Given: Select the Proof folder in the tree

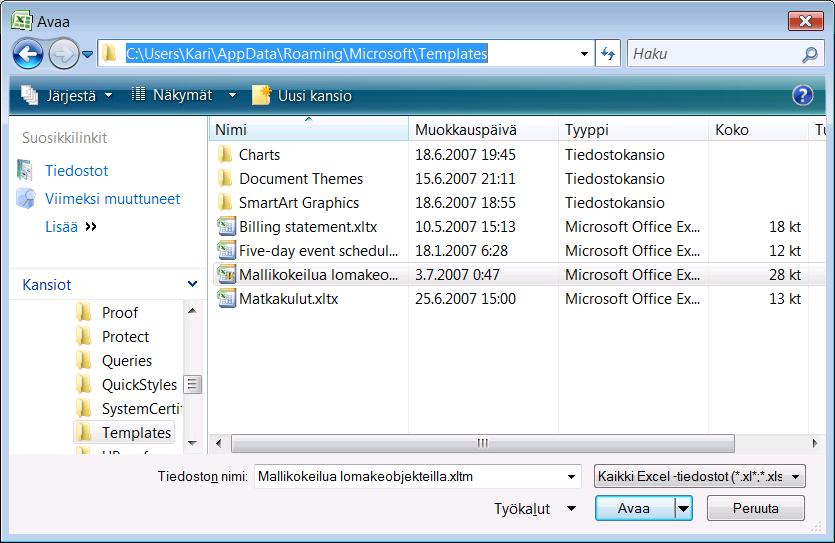Looking at the screenshot, I should (x=119, y=312).
